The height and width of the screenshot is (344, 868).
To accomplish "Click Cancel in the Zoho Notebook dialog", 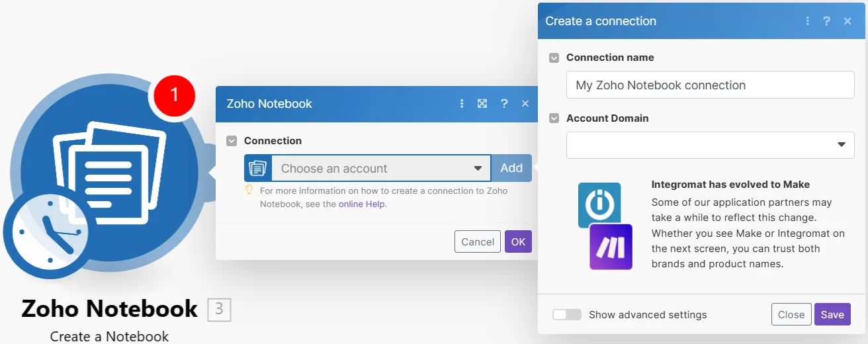I will pyautogui.click(x=478, y=241).
